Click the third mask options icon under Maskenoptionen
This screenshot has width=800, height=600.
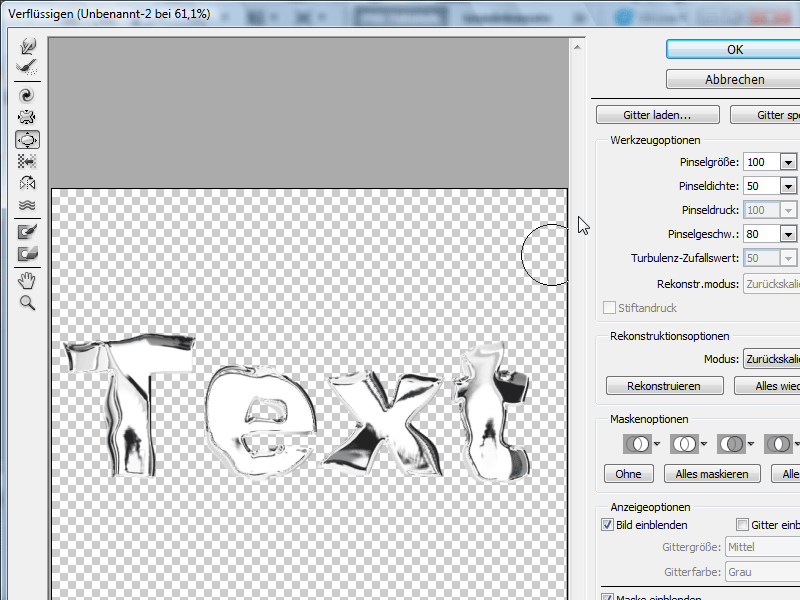pyautogui.click(x=731, y=444)
